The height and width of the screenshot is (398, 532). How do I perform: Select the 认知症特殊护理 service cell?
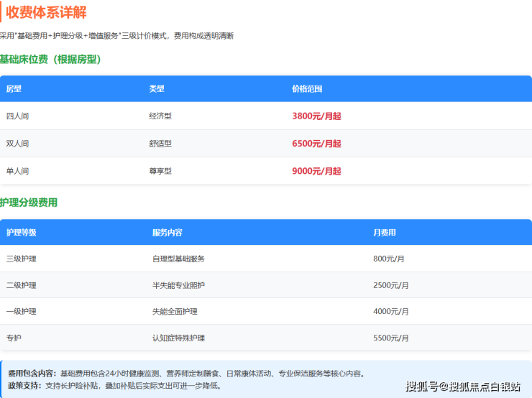tap(178, 338)
